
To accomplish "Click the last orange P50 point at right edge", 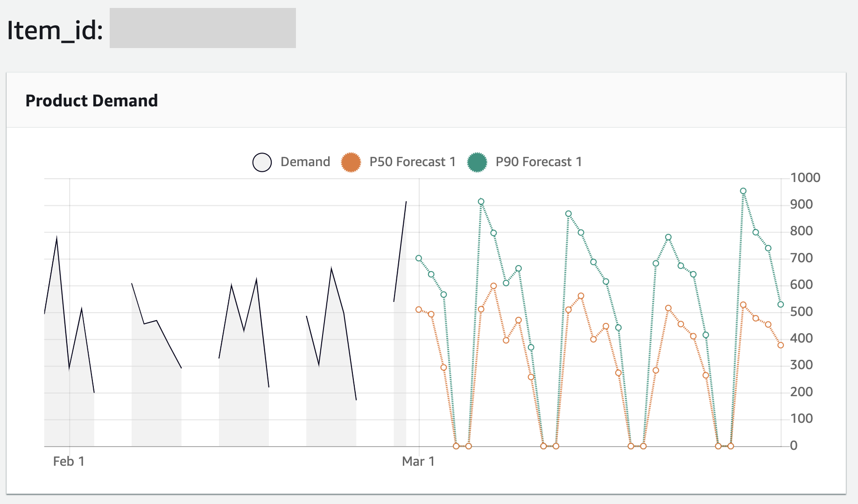I will 781,345.
